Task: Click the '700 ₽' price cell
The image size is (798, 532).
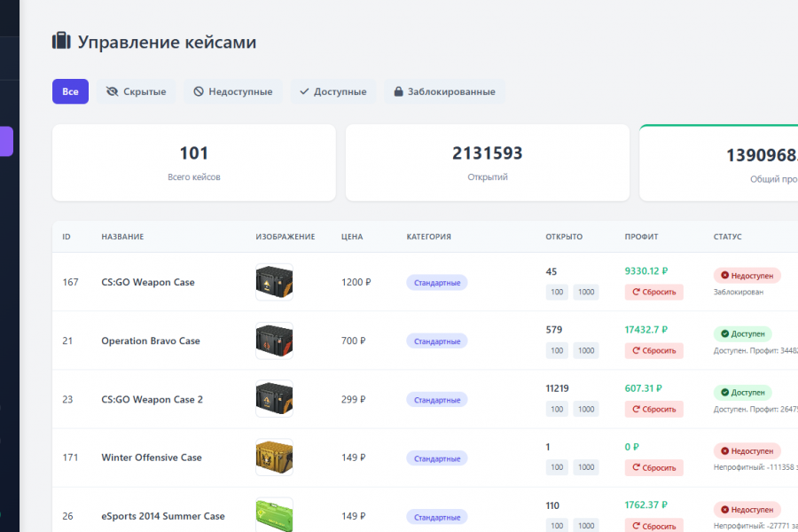Action: click(x=353, y=340)
